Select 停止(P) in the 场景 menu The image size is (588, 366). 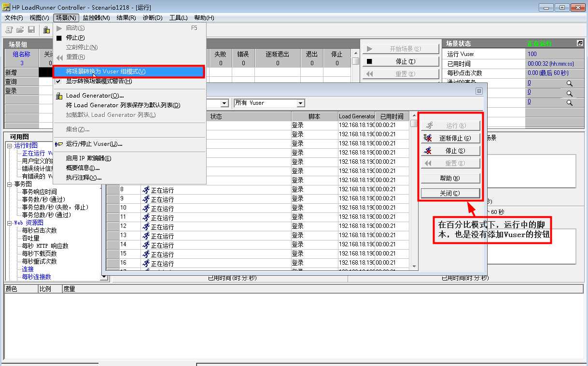tap(130, 38)
